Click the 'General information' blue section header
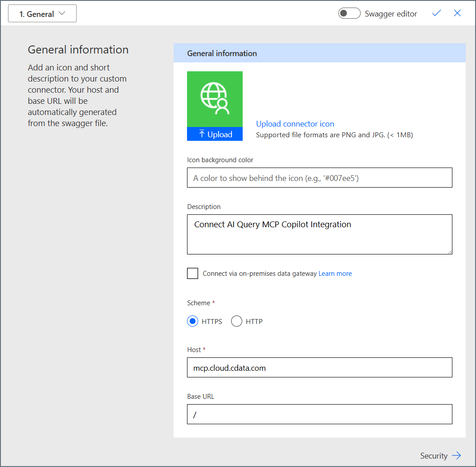Screen dimensions: 476x467 click(x=319, y=53)
